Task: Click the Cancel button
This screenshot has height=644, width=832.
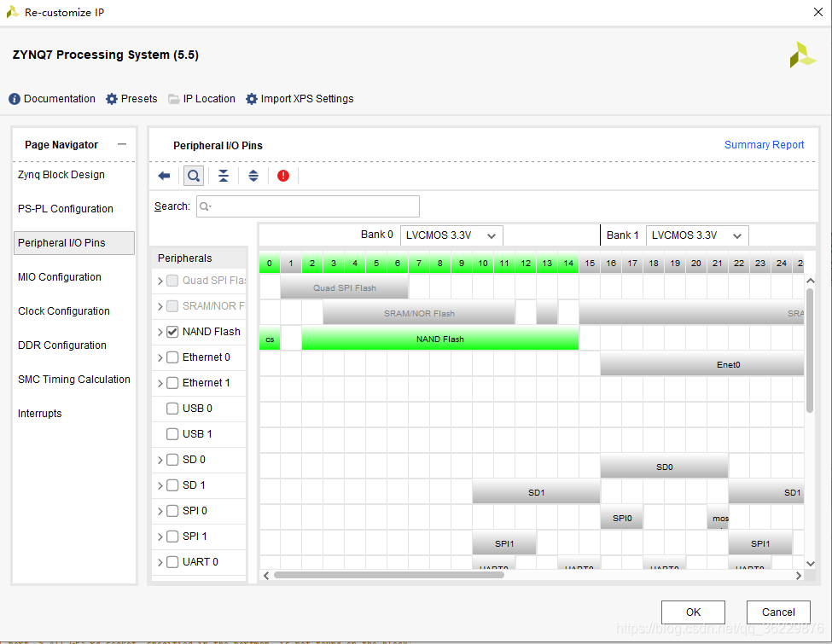Action: pyautogui.click(x=778, y=612)
